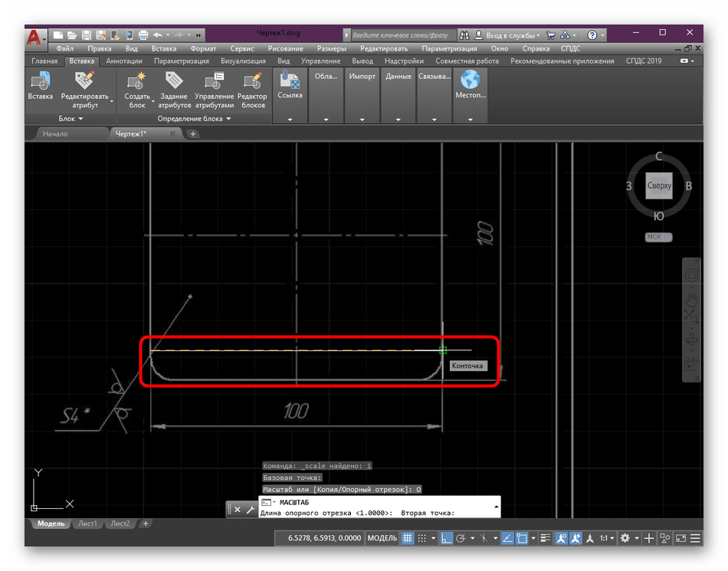
Task: Click the Open file folder icon
Action: 72,34
